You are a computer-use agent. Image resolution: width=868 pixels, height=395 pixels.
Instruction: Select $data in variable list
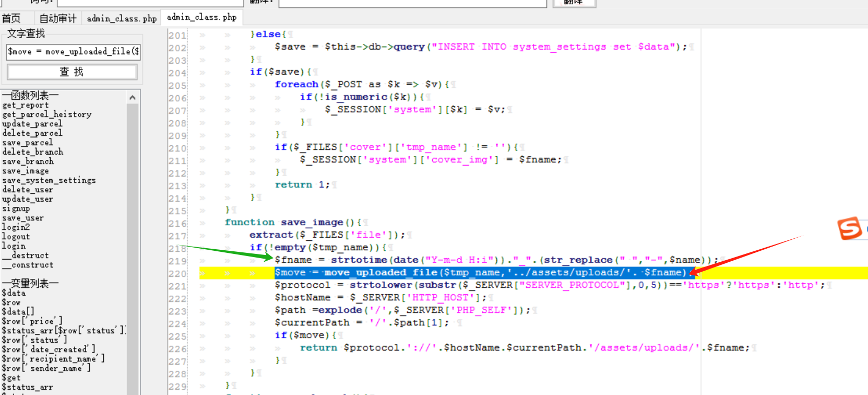coord(14,293)
